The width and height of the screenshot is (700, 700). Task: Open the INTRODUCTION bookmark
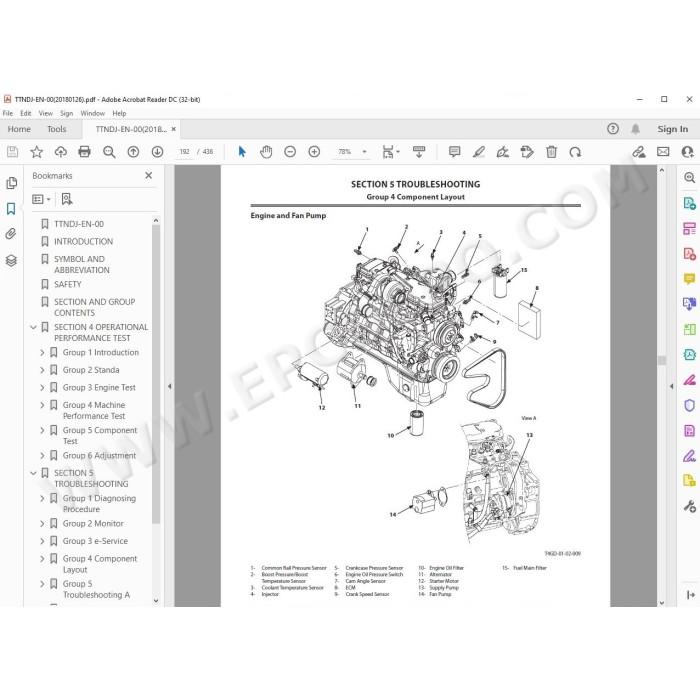coord(83,242)
